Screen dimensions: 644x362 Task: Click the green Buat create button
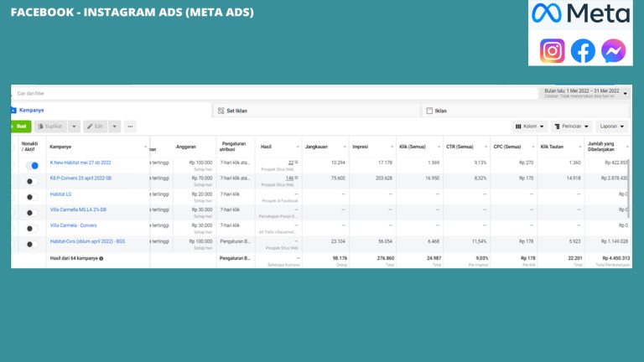pos(21,127)
